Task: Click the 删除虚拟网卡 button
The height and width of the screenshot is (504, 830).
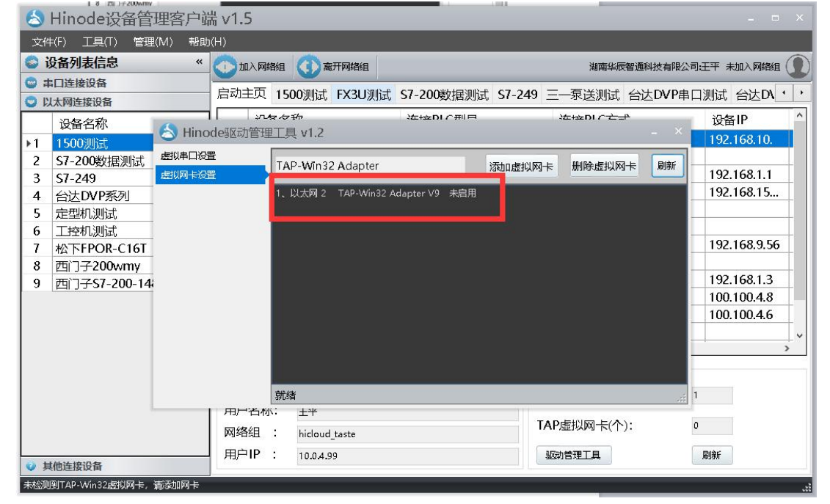Action: coord(603,166)
